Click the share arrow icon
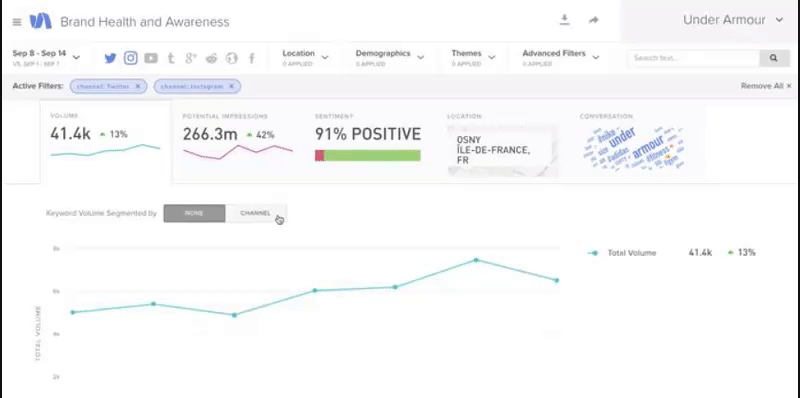Viewport: 800px width, 398px height. pyautogui.click(x=593, y=20)
